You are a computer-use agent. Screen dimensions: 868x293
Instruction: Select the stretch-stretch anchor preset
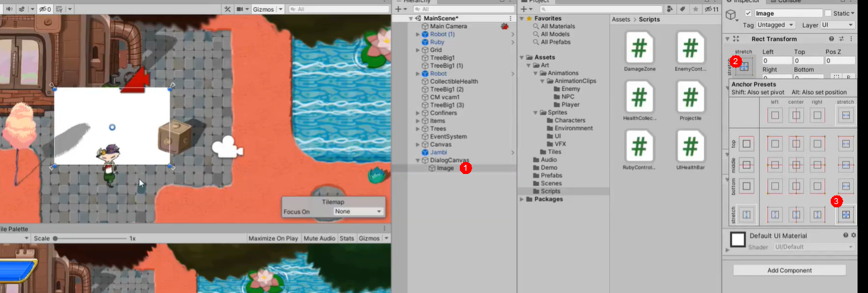845,214
